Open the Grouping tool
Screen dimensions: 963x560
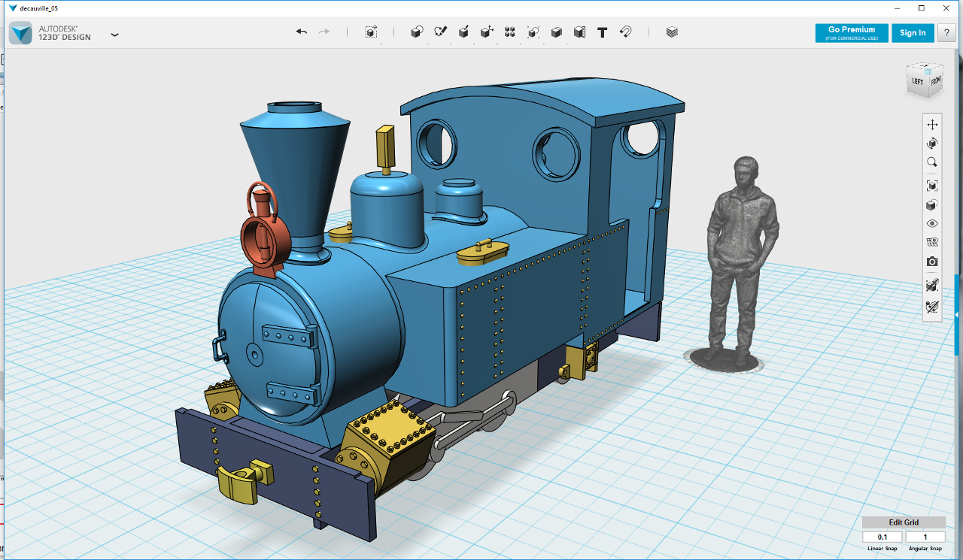tap(533, 32)
